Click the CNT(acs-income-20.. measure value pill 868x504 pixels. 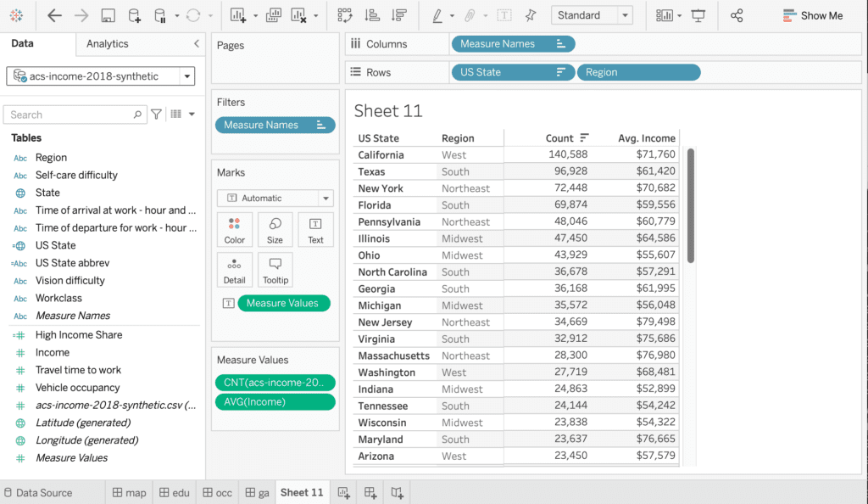275,382
